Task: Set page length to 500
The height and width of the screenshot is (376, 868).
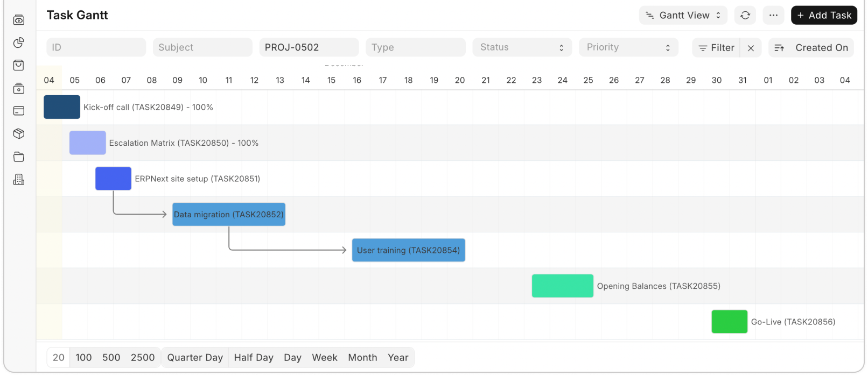Action: click(x=111, y=357)
